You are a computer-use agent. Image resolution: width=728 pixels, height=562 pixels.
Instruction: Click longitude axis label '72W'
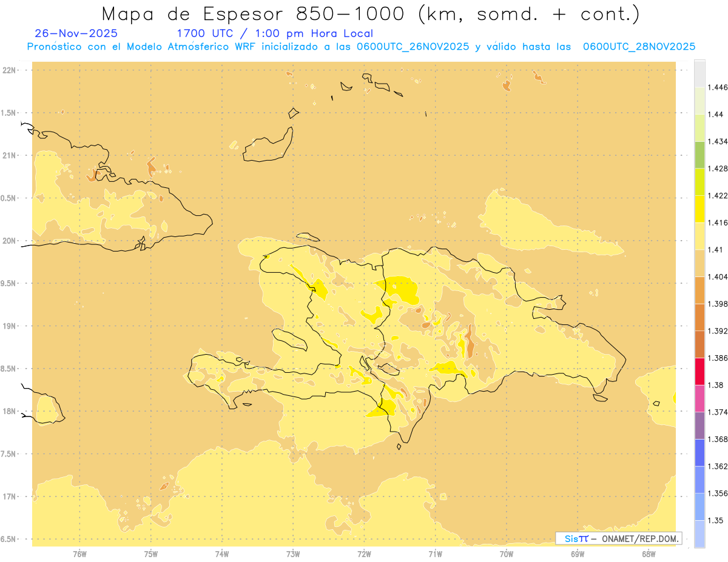(364, 554)
